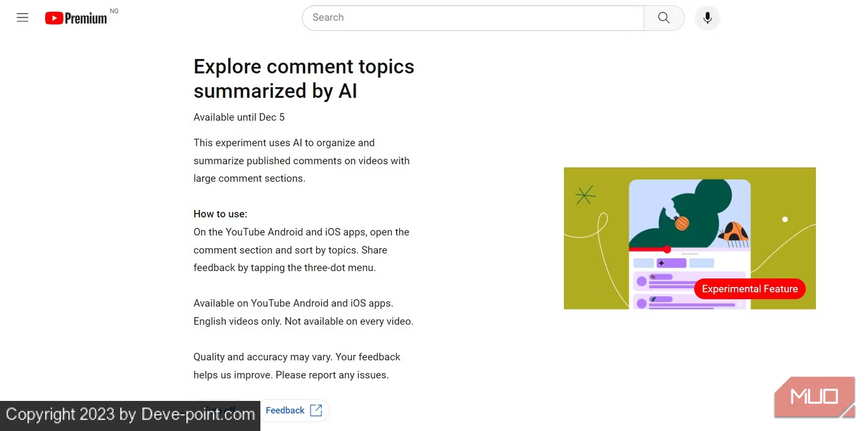Open the hamburger guide menu
This screenshot has height=431, width=868.
pyautogui.click(x=23, y=17)
